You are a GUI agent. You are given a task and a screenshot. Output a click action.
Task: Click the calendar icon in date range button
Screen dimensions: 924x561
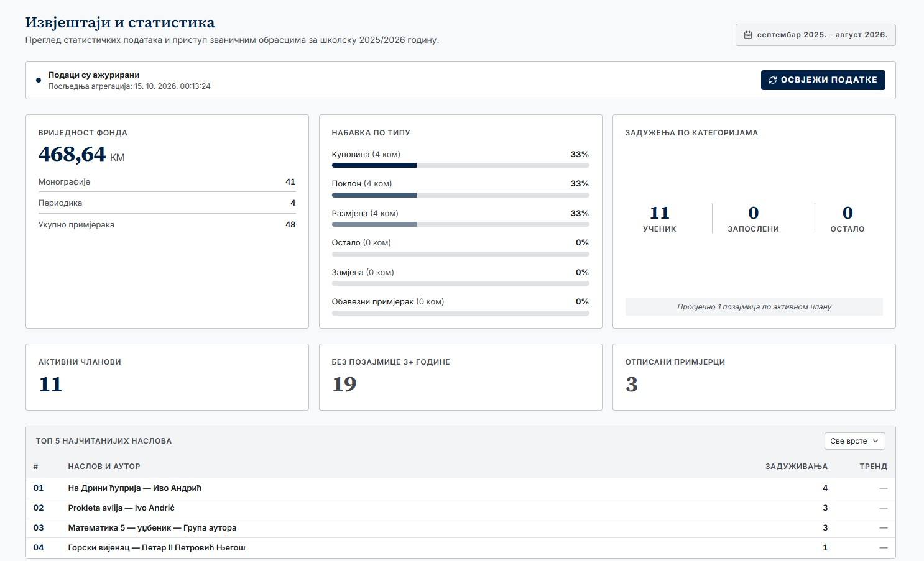point(748,35)
